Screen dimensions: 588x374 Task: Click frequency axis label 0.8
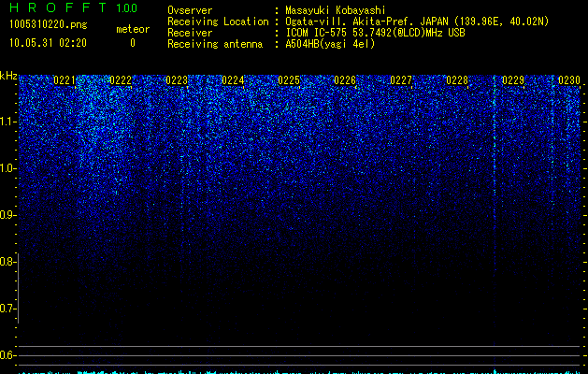pos(8,262)
